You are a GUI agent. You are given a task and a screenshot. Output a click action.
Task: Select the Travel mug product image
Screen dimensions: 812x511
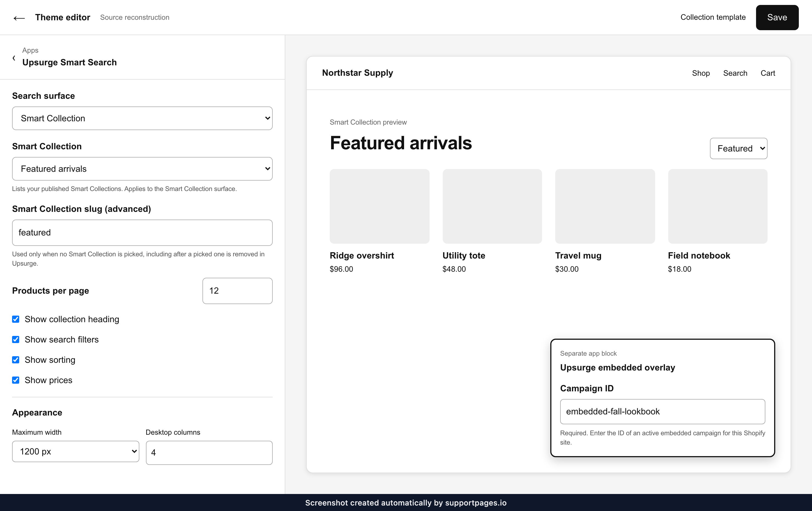605,206
